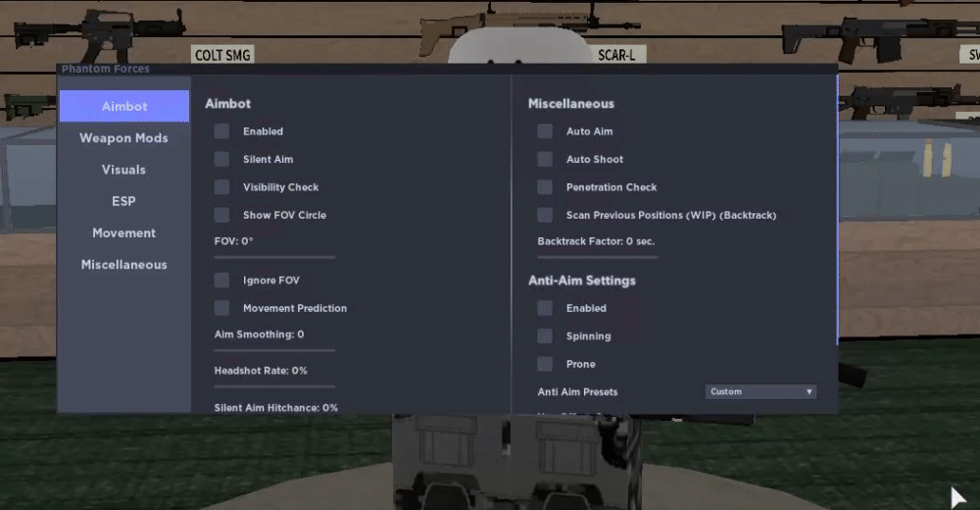Image resolution: width=980 pixels, height=510 pixels.
Task: Enable the Penetration Check checkbox
Action: 544,186
